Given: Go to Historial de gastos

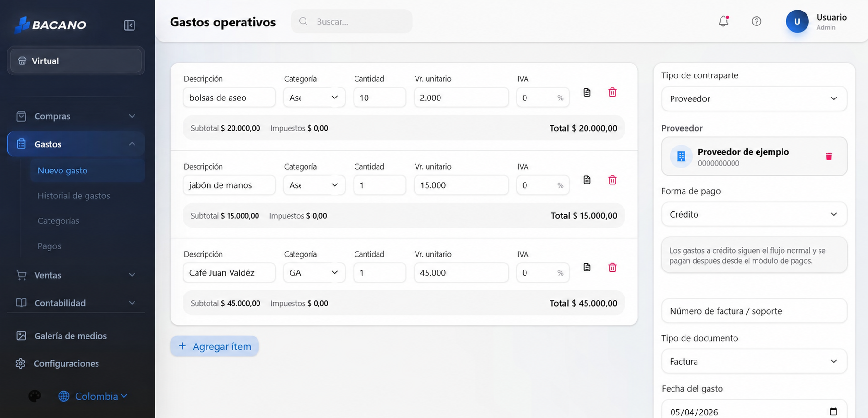Looking at the screenshot, I should coord(74,196).
